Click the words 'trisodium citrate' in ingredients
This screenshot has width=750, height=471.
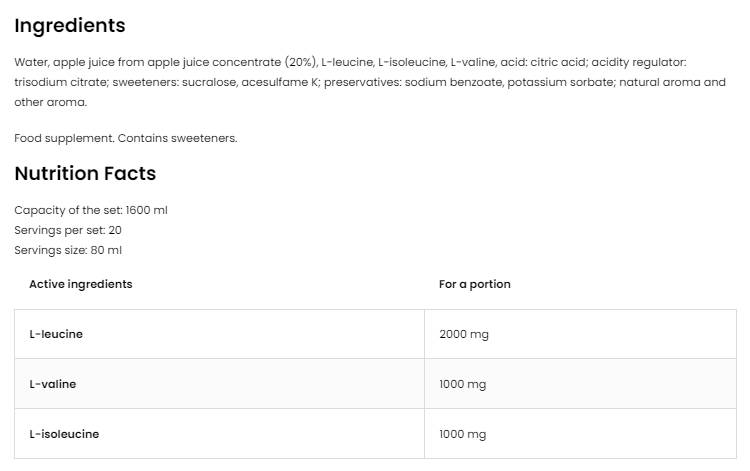(x=55, y=82)
